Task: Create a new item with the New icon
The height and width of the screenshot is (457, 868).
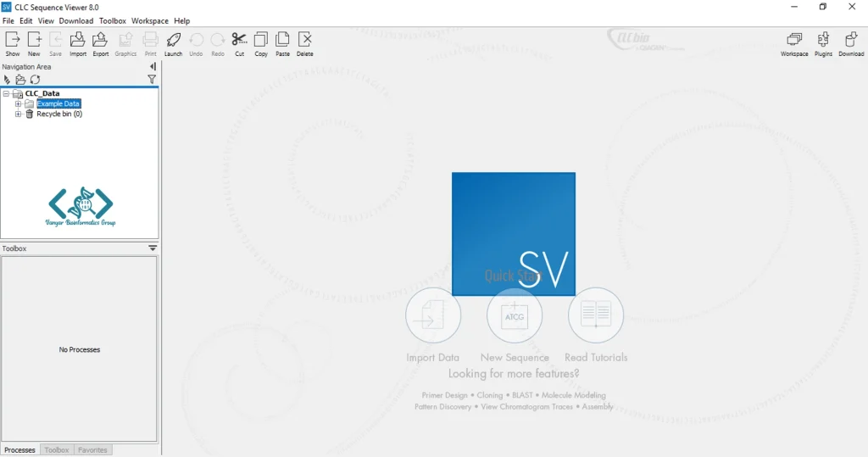Action: [34, 44]
